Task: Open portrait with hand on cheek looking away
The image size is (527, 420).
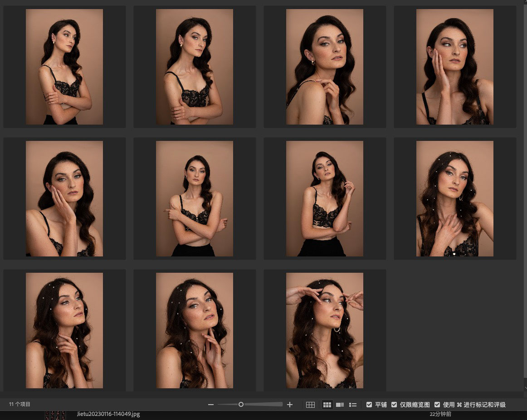Action: click(455, 67)
